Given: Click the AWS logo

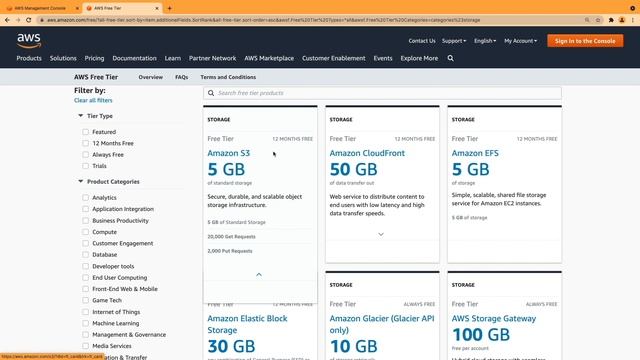Looking at the screenshot, I should pyautogui.click(x=29, y=40).
